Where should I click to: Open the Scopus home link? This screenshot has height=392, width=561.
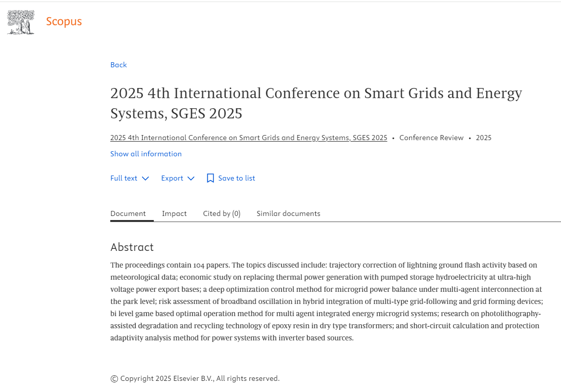[x=64, y=21]
